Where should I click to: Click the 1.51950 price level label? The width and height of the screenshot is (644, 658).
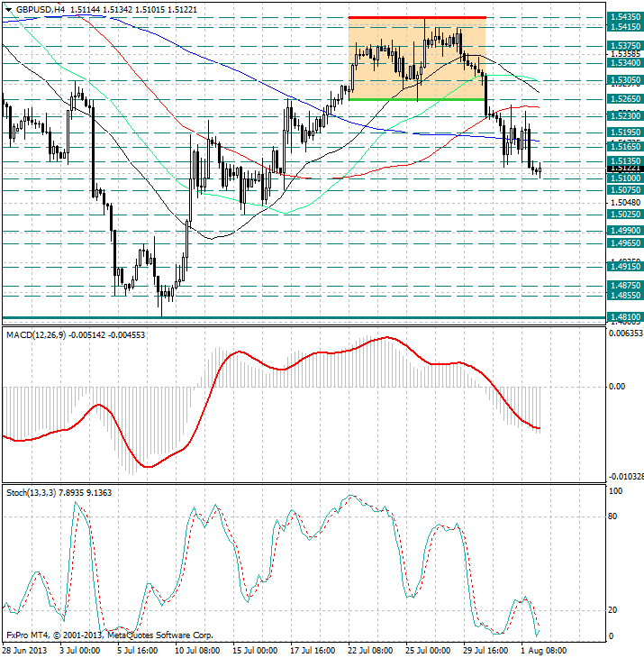pyautogui.click(x=625, y=133)
